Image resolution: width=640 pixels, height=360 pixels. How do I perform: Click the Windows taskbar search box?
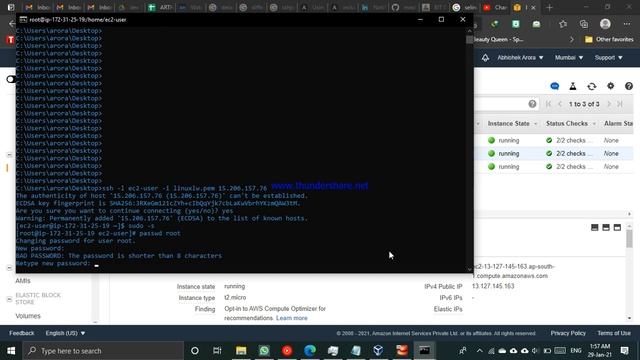click(103, 351)
